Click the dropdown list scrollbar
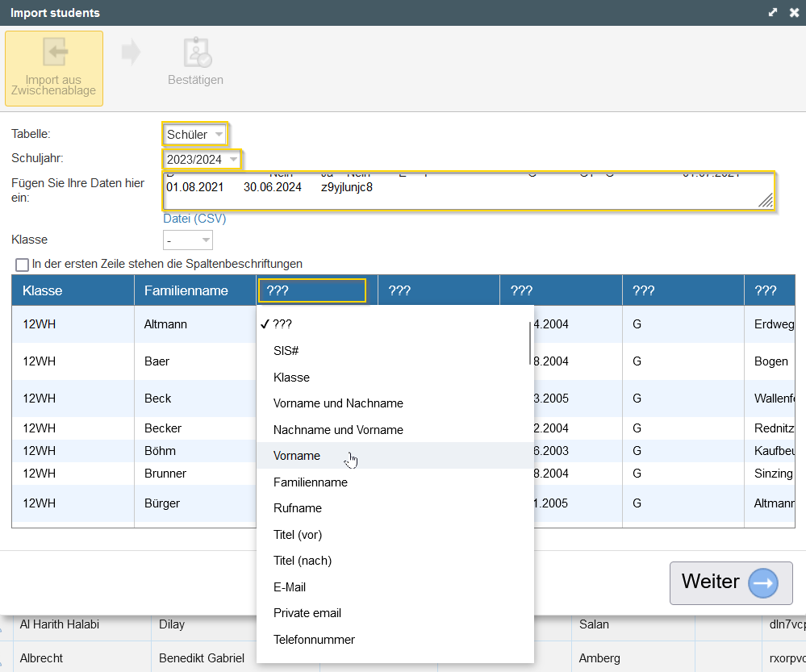Viewport: 806px width, 672px height. coord(530,343)
